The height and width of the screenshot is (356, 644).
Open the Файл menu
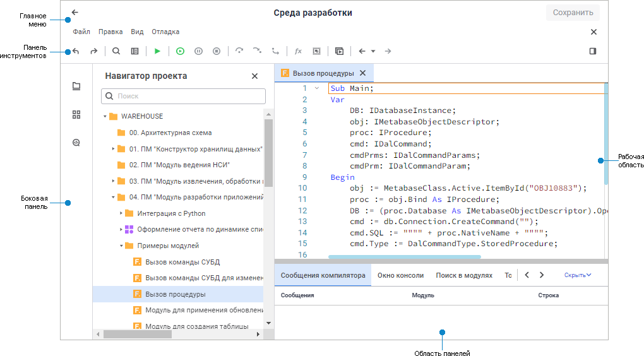coord(81,32)
